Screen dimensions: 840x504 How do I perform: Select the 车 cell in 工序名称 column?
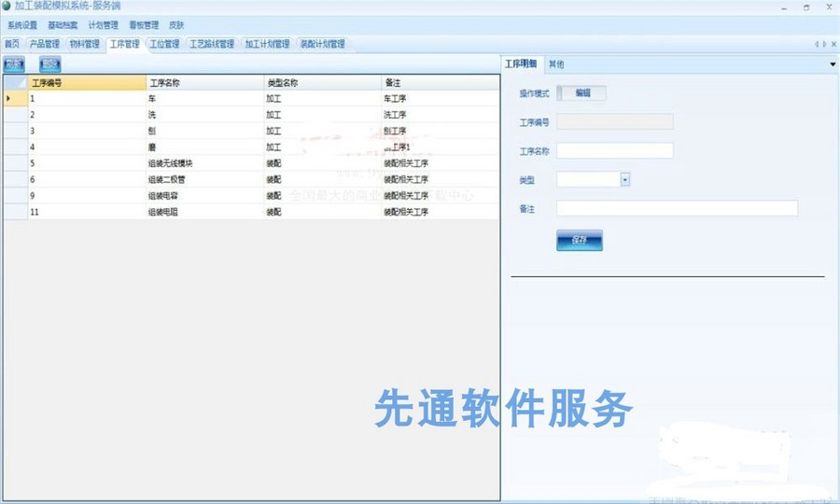[204, 99]
